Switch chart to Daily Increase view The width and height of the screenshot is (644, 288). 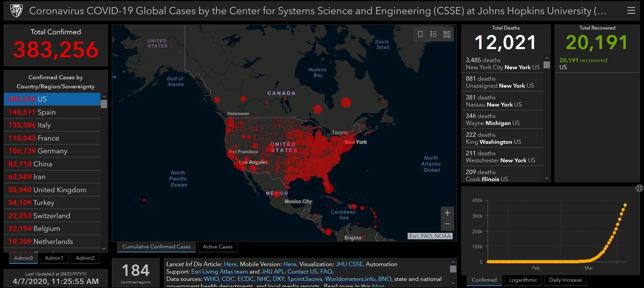565,280
